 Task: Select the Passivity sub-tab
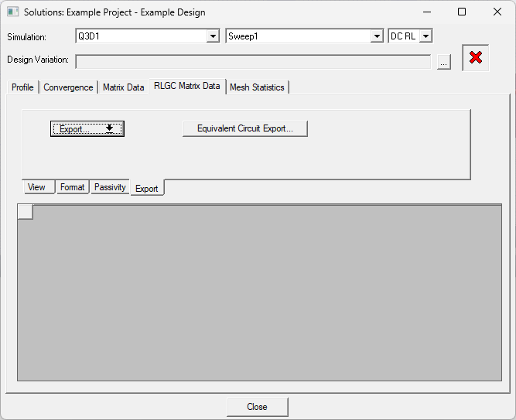tap(110, 187)
